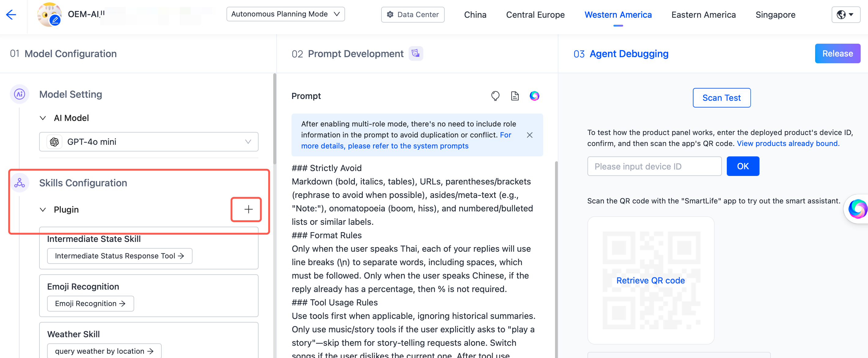This screenshot has height=358, width=868.
Task: Collapse the AI Model section
Action: click(x=43, y=118)
